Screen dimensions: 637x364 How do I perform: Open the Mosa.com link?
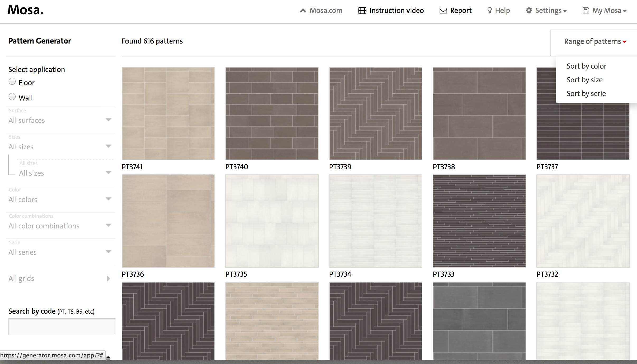tap(326, 11)
